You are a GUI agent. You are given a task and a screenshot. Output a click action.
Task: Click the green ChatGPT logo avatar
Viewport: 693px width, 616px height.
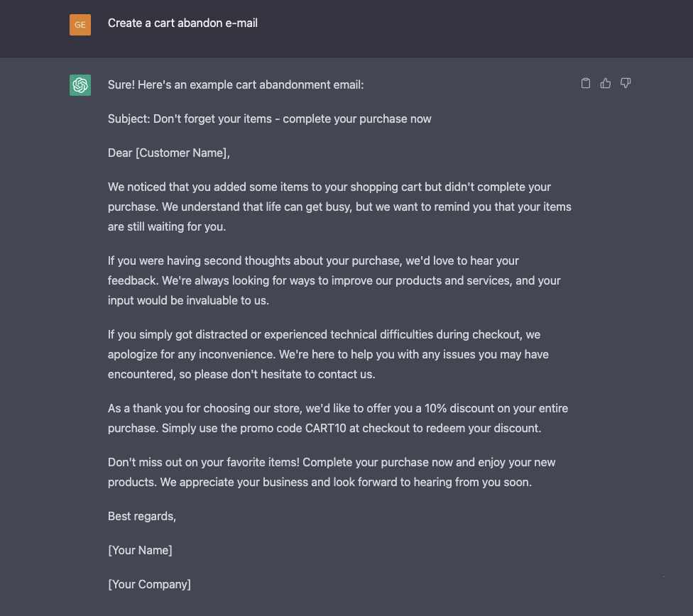point(80,85)
